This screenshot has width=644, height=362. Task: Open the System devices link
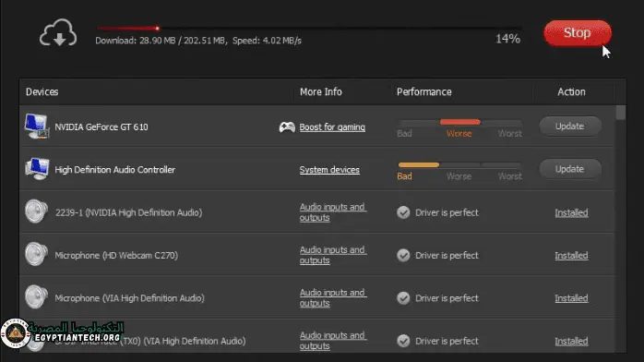click(x=329, y=170)
